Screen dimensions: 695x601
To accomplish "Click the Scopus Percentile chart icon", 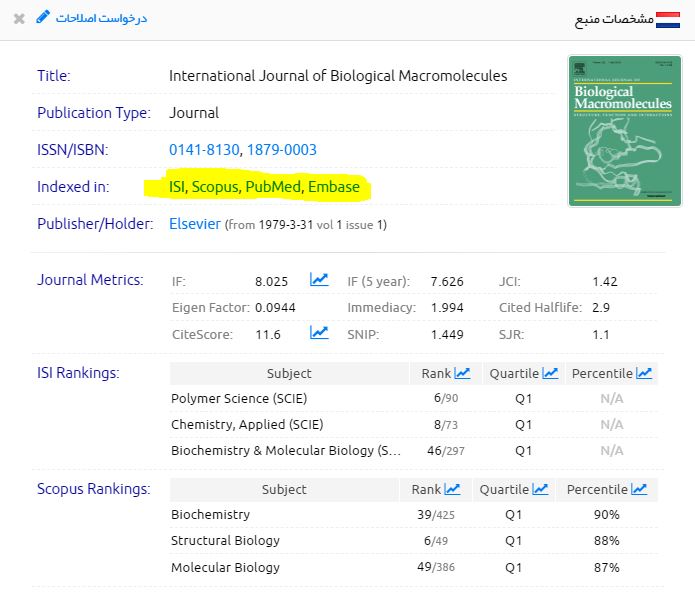I will coord(639,489).
